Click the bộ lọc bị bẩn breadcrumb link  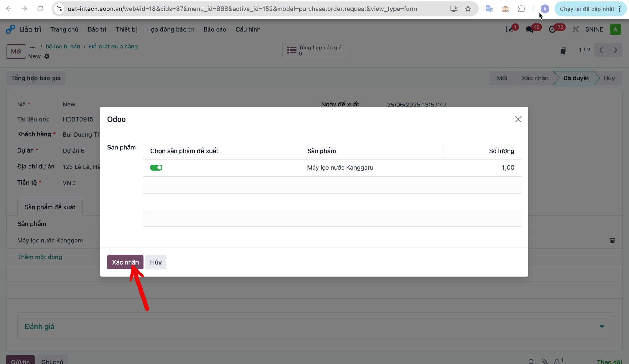coord(63,47)
